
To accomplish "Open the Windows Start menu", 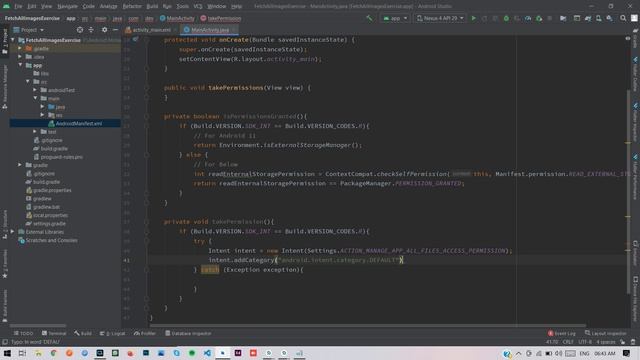I will [x=7, y=353].
